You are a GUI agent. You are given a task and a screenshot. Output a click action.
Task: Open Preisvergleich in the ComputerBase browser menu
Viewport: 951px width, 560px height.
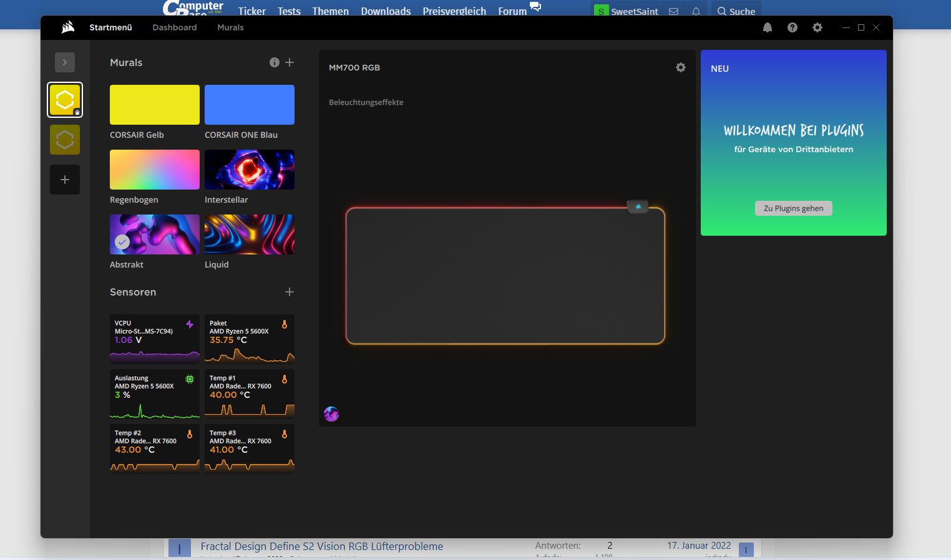(454, 11)
